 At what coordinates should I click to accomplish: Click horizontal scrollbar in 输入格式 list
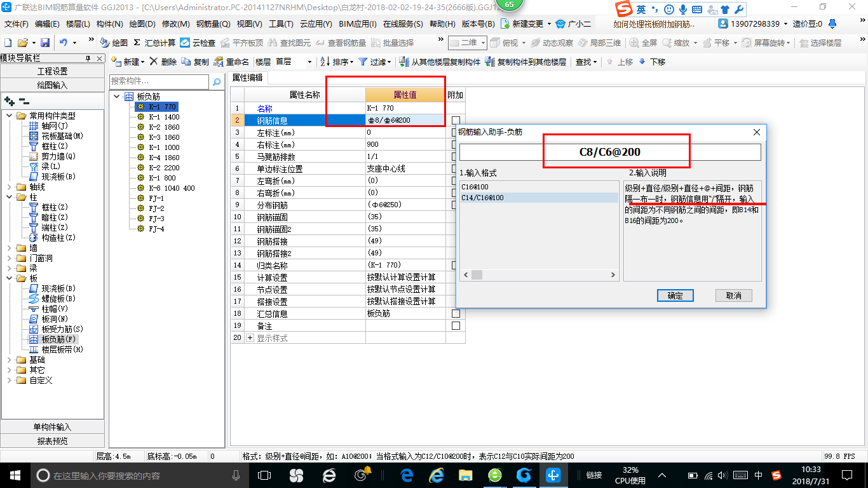(x=539, y=275)
